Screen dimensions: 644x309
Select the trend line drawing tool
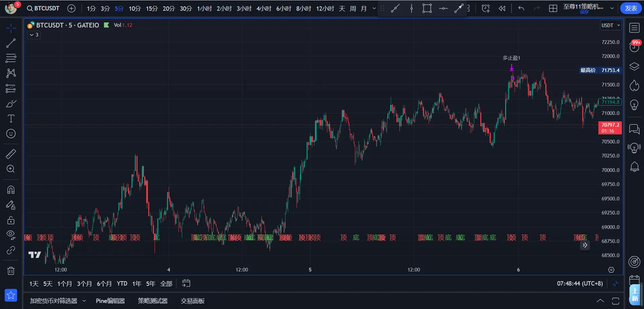pyautogui.click(x=11, y=43)
